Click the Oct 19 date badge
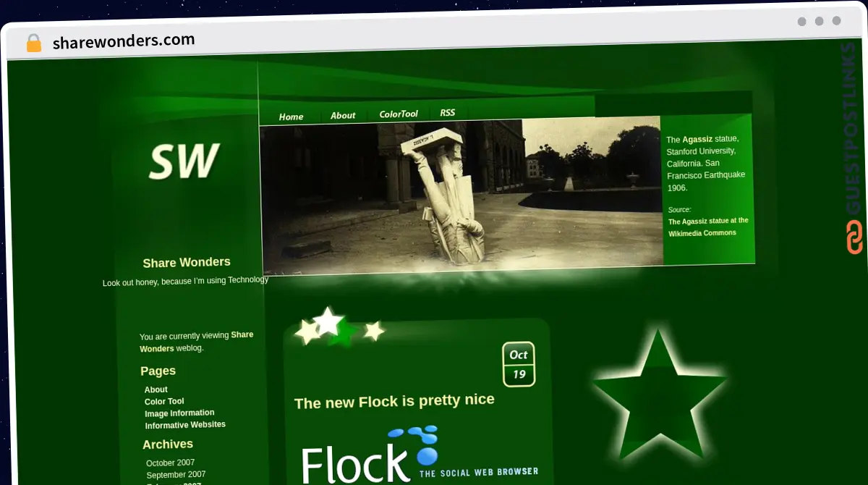The height and width of the screenshot is (485, 868). click(x=519, y=364)
